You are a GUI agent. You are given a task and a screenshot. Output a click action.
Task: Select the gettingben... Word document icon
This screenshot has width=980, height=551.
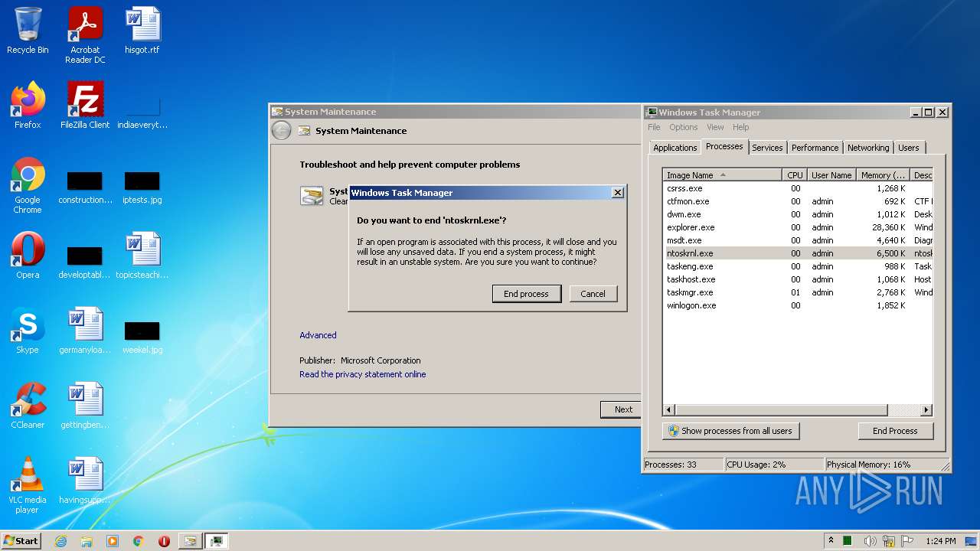tap(85, 406)
